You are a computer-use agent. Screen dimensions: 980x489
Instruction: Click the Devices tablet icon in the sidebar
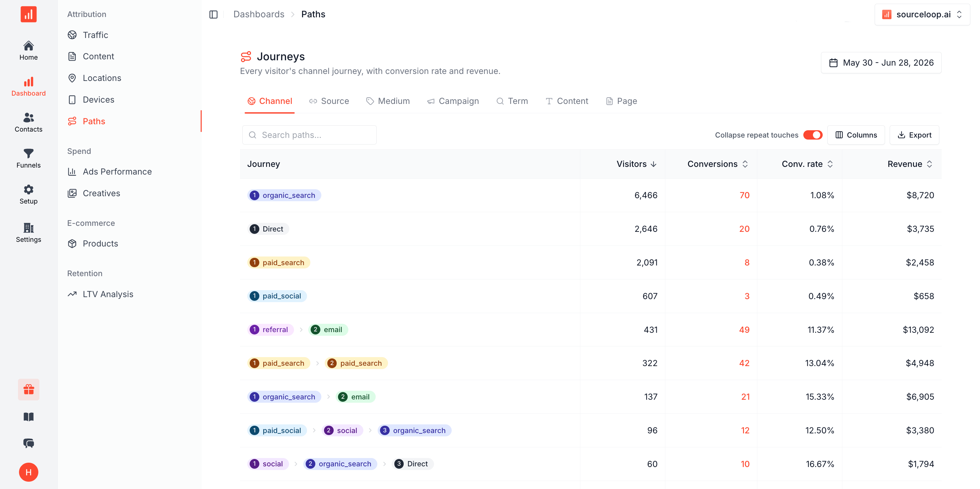[x=72, y=100]
